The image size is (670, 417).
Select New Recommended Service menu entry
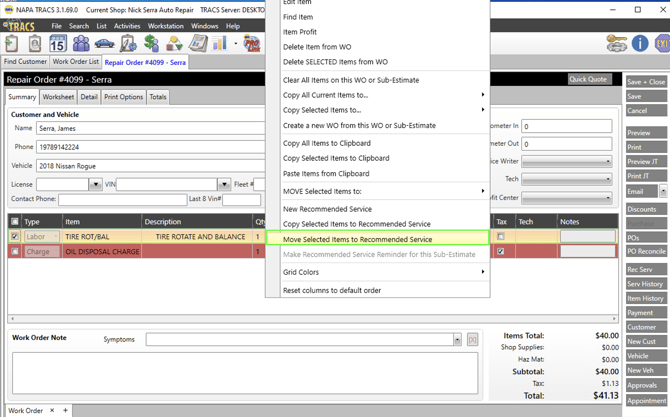tap(327, 209)
